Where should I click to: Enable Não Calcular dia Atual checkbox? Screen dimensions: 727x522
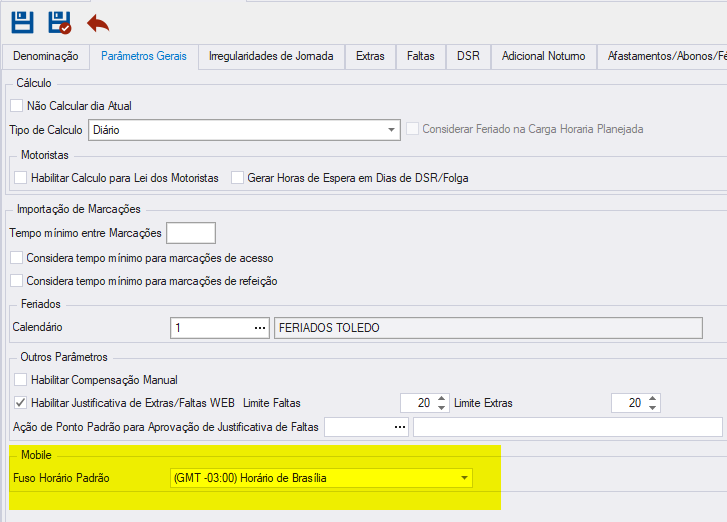coord(17,105)
